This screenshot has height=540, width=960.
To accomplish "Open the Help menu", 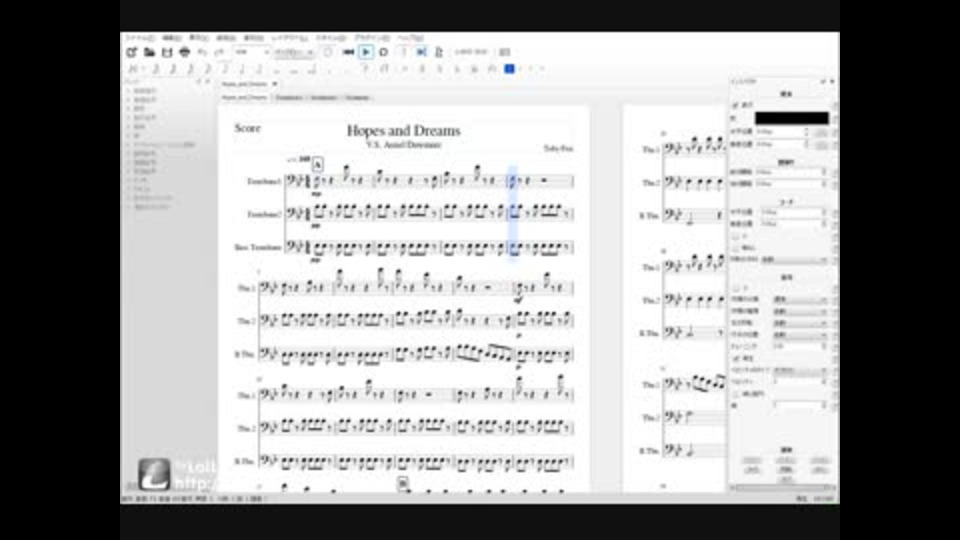I will (410, 38).
